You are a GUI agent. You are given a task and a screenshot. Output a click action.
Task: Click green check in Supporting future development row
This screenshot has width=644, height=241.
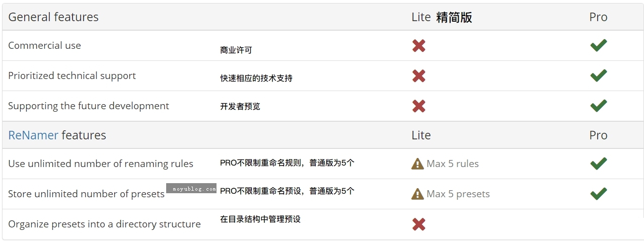coord(598,106)
